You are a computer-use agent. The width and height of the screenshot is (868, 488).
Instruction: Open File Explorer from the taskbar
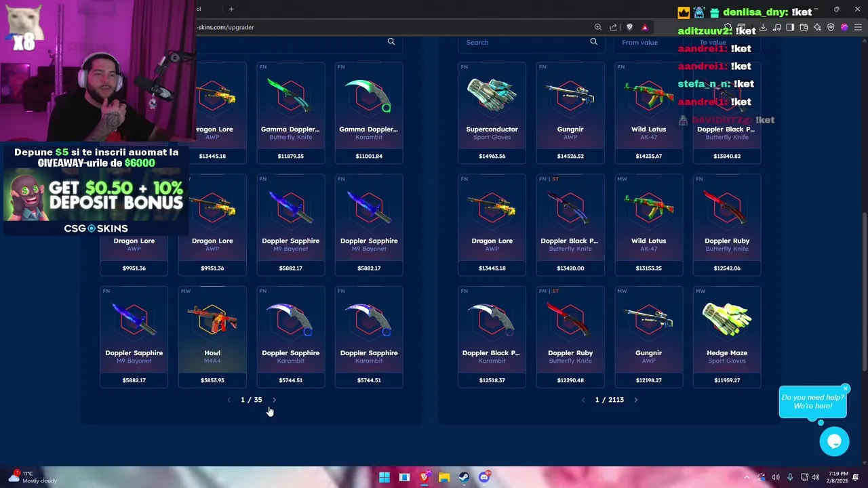pos(444,477)
